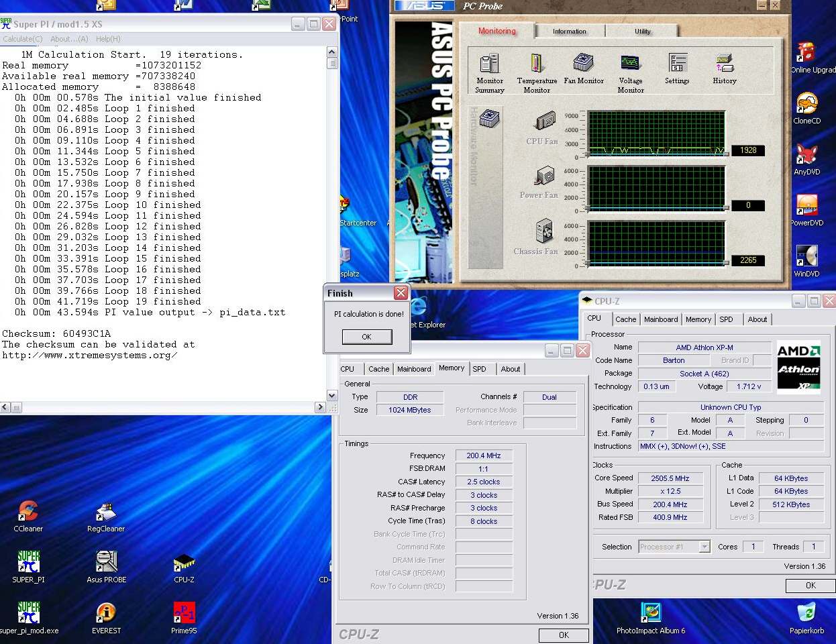This screenshot has height=644, width=836.
Task: Click OK in the CPU-Z memory timings window
Action: (564, 635)
